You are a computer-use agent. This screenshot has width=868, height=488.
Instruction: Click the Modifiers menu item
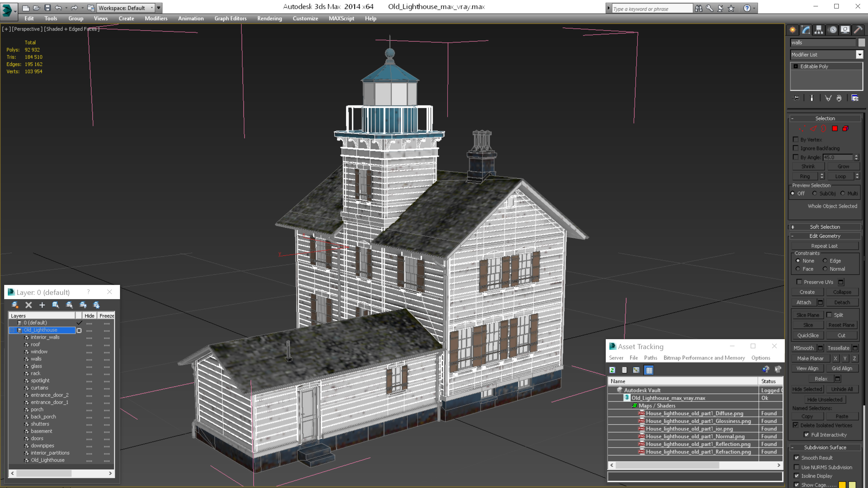click(x=155, y=18)
